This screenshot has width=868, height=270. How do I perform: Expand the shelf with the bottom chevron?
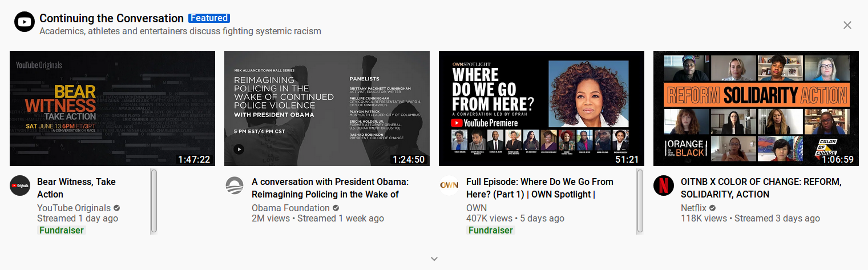coord(434,259)
